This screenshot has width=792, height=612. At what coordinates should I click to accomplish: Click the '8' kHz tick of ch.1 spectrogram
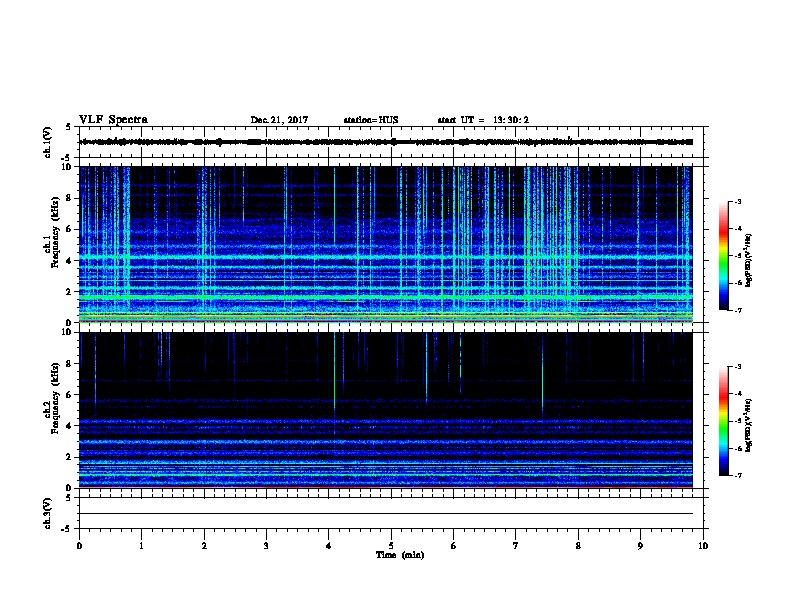point(70,198)
